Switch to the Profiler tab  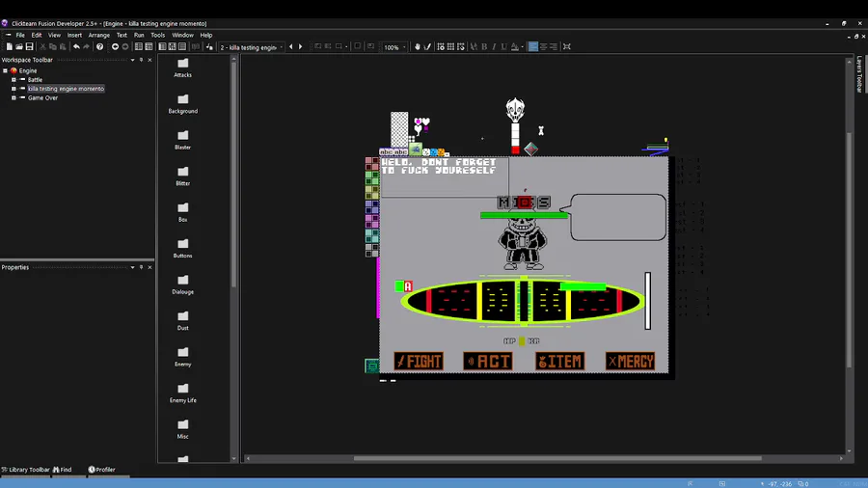pyautogui.click(x=102, y=470)
